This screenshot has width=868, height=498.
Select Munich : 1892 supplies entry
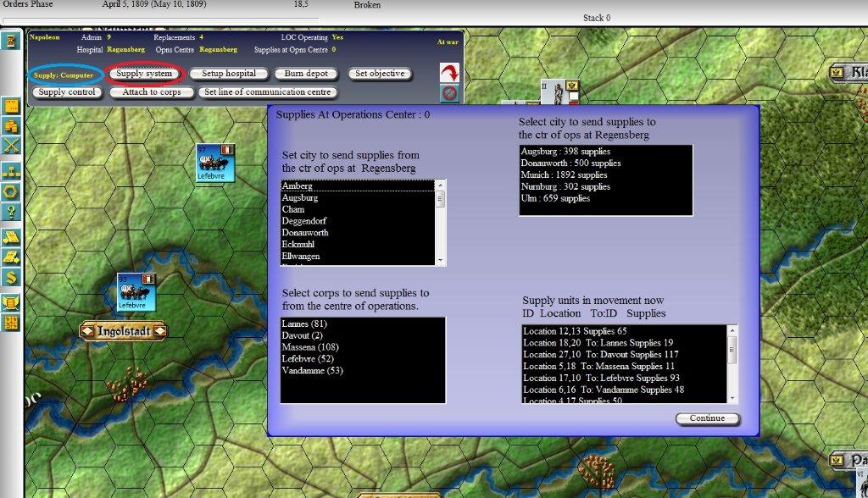605,174
